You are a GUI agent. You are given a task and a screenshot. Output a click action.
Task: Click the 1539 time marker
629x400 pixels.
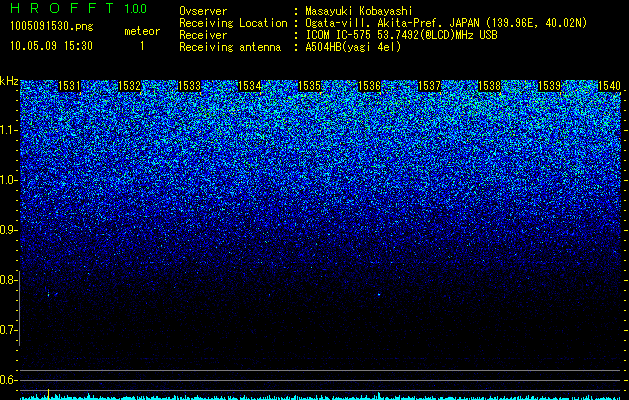[549, 86]
